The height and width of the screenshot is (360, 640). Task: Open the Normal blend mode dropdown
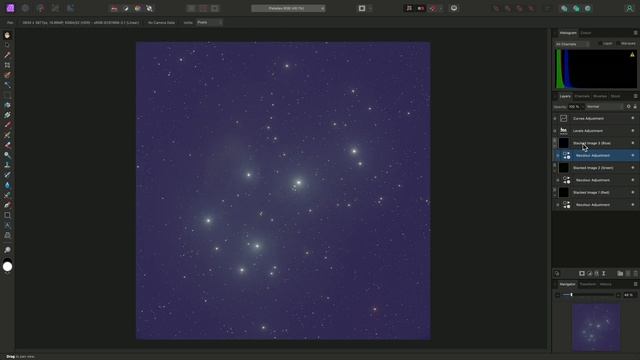(x=604, y=107)
